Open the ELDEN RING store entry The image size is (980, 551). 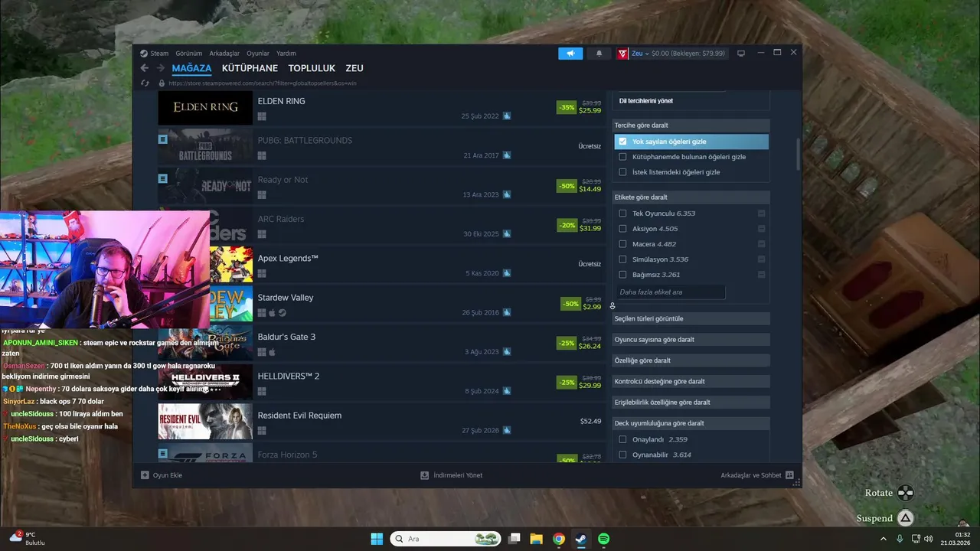pos(381,108)
